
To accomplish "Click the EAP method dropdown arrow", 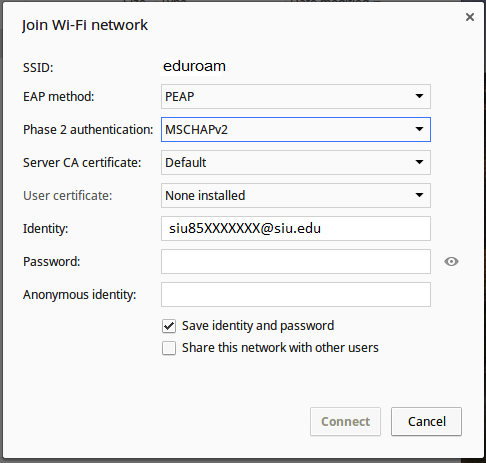I will point(419,96).
